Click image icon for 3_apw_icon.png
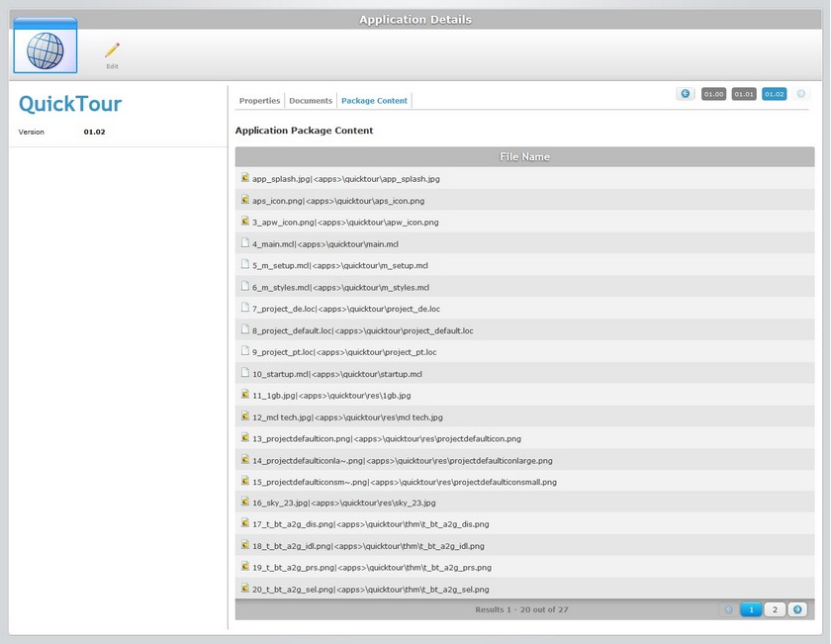The width and height of the screenshot is (831, 644). 245,221
